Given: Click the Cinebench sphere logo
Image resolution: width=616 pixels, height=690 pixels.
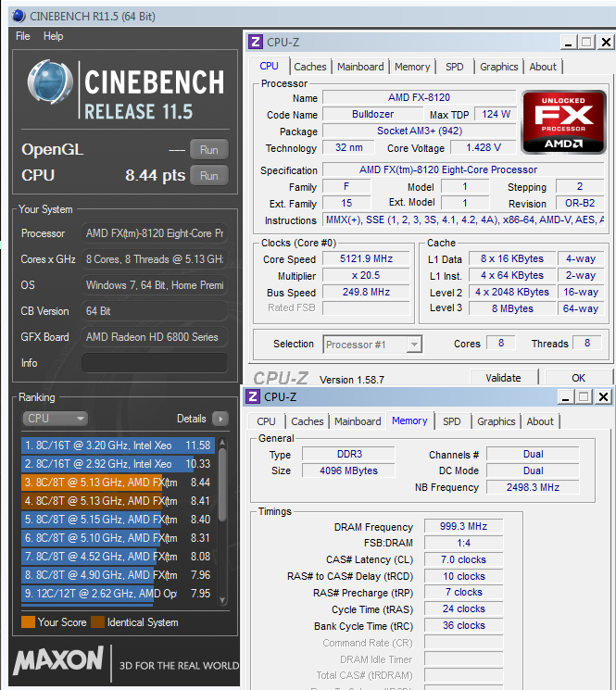Looking at the screenshot, I should 50,82.
